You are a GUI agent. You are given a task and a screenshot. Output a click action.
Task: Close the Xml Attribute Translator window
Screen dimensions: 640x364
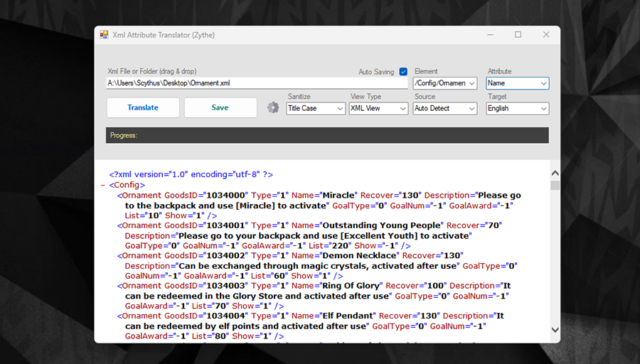546,35
